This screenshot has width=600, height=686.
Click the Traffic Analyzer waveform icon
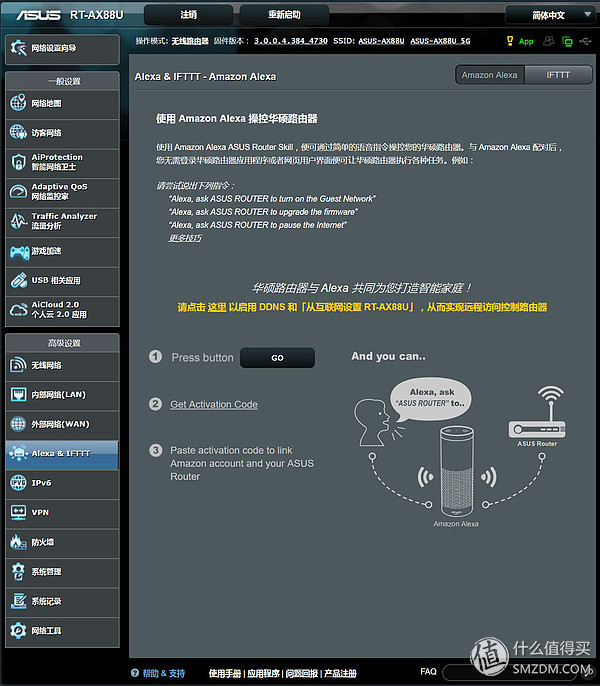click(x=18, y=221)
